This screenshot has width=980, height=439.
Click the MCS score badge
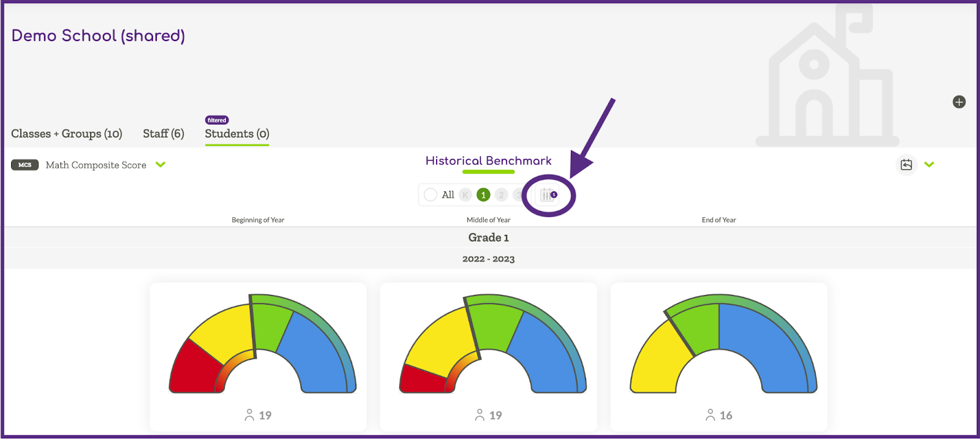click(x=24, y=165)
